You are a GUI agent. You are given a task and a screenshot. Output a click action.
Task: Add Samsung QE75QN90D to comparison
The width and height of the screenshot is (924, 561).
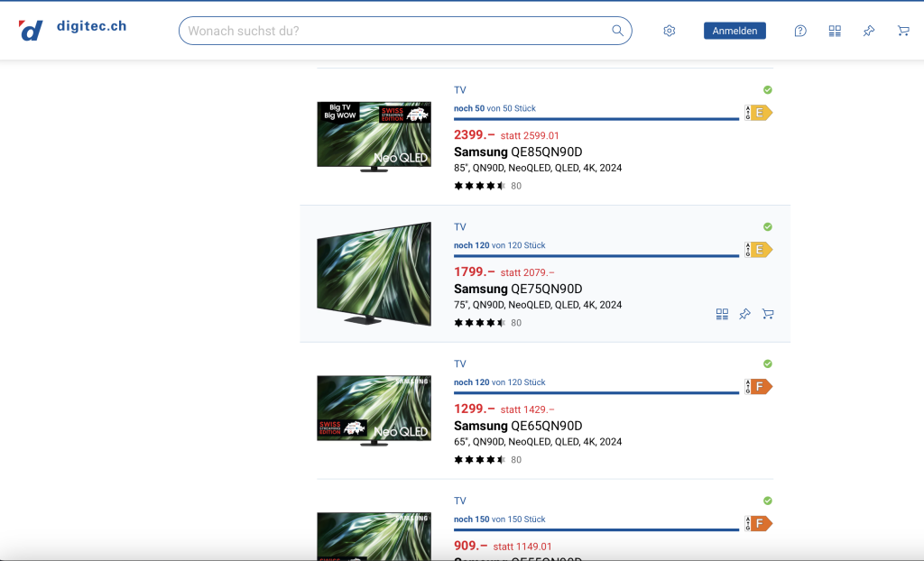click(722, 314)
